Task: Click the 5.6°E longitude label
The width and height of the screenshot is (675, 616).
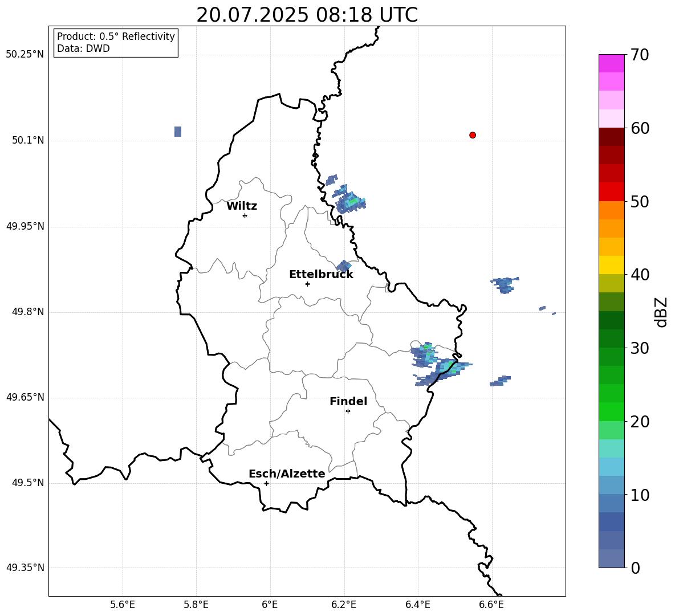Action: point(123,605)
